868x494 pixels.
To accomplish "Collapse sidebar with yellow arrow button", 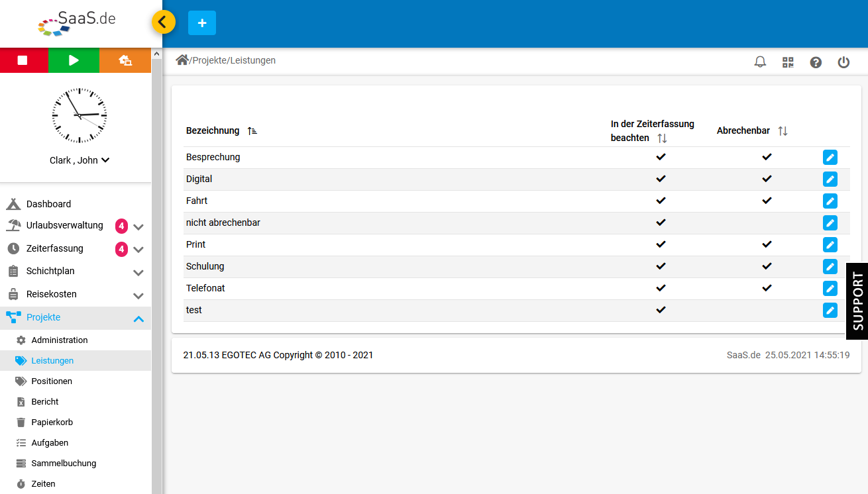I will click(x=164, y=22).
